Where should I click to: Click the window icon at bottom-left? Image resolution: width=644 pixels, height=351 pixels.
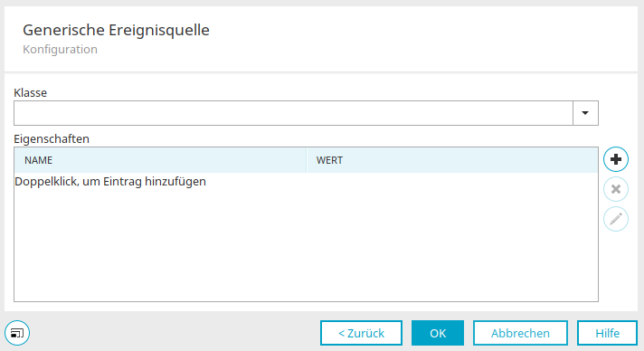17,333
